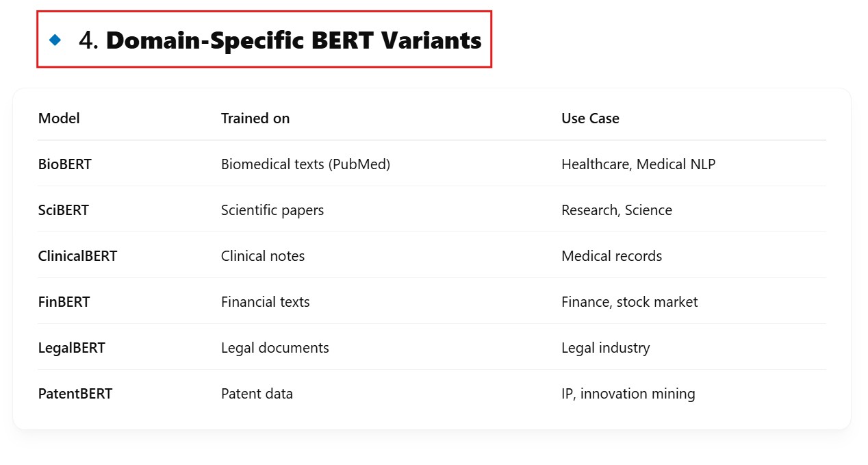Click the Legal documents cell

point(275,348)
